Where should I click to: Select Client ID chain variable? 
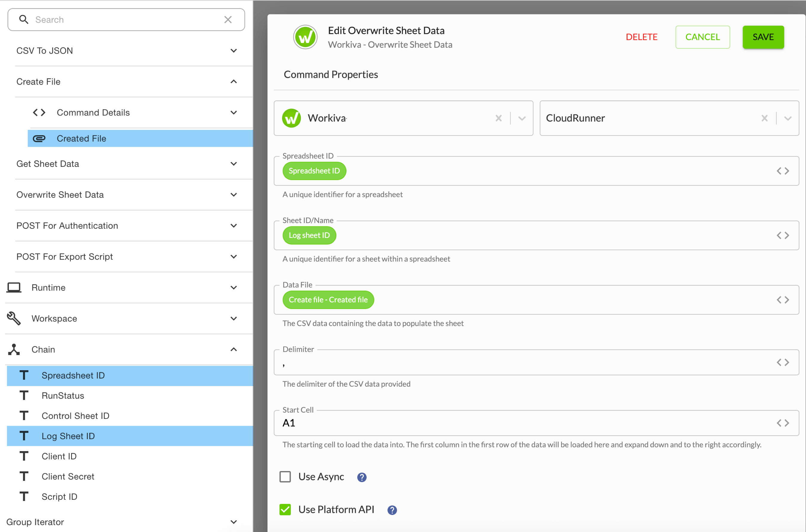[130, 456]
